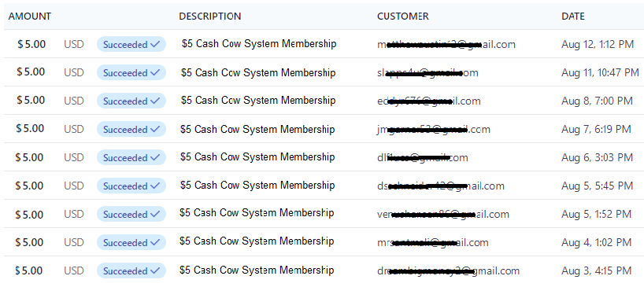This screenshot has height=287, width=644.
Task: Click USD currency on the Aug 4 row
Action: (74, 243)
